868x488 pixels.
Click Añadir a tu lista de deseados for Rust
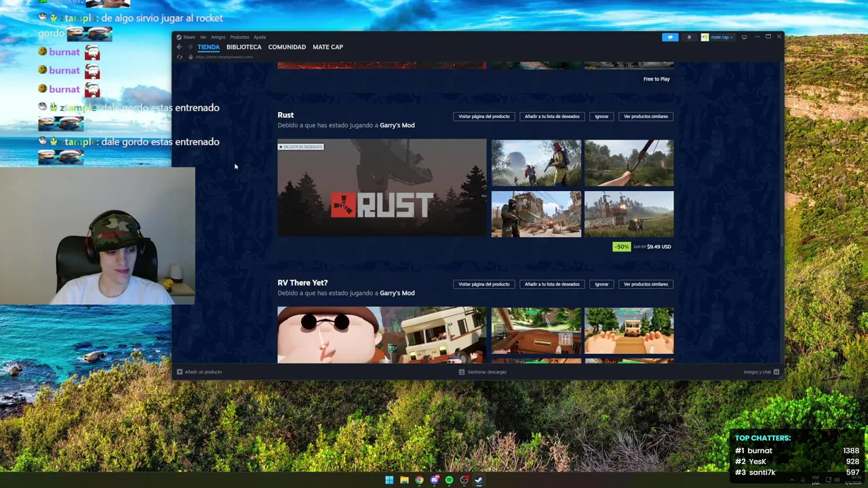pos(552,117)
